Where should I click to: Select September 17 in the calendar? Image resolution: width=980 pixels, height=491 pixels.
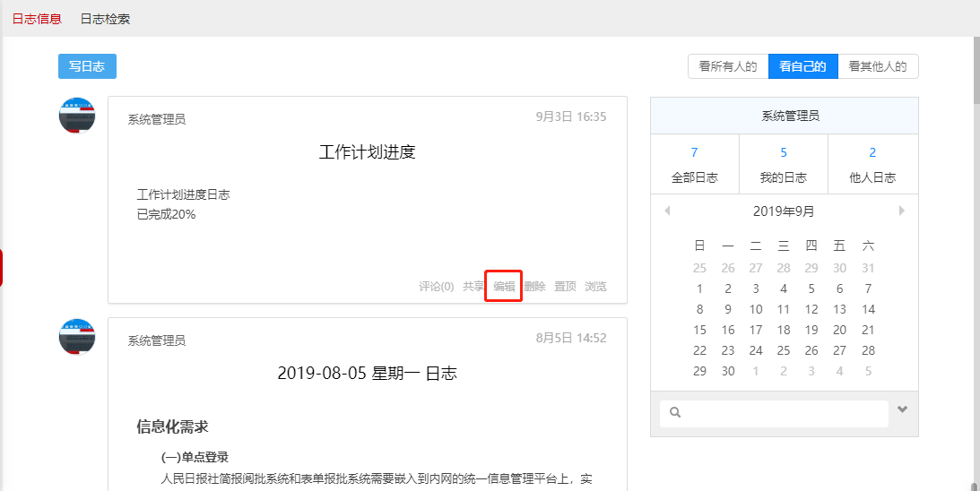(756, 330)
